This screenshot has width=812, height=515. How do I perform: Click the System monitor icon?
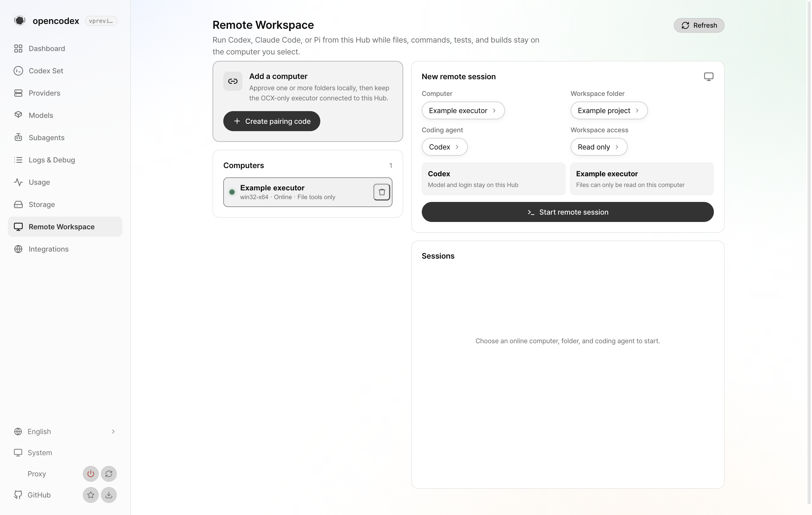pyautogui.click(x=18, y=453)
